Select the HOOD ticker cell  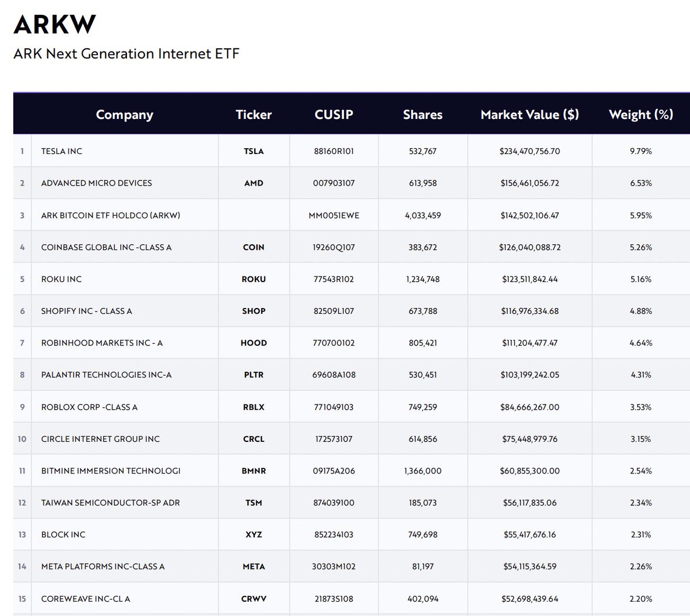point(254,343)
